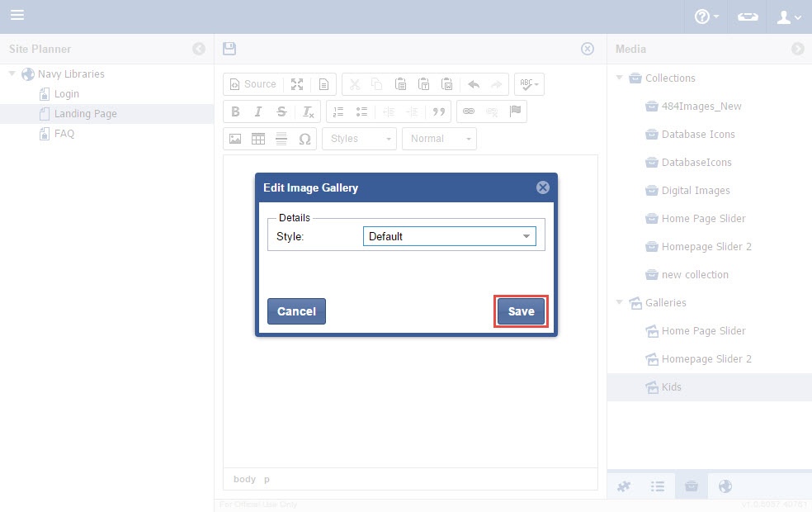Toggle italic formatting
This screenshot has height=512, width=812.
pos(258,111)
